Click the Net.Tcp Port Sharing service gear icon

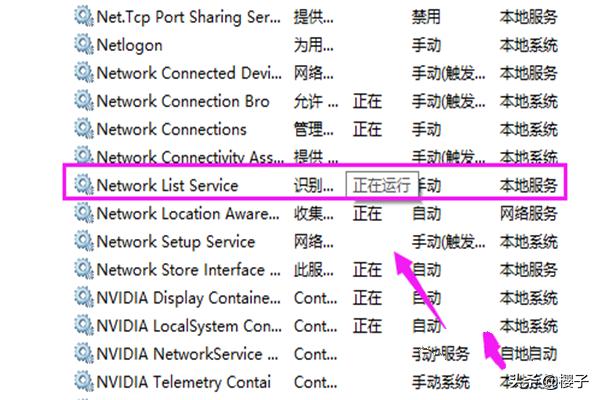pos(83,17)
